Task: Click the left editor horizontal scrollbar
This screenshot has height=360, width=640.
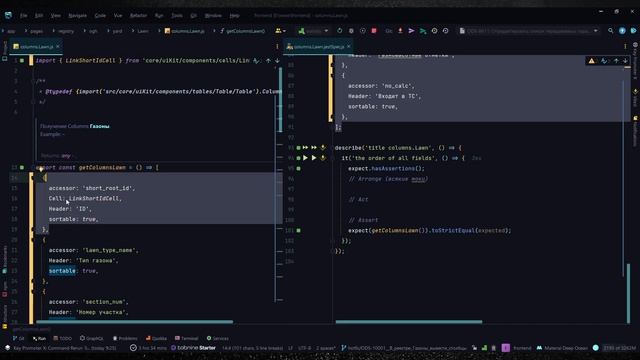Action: 135,322
